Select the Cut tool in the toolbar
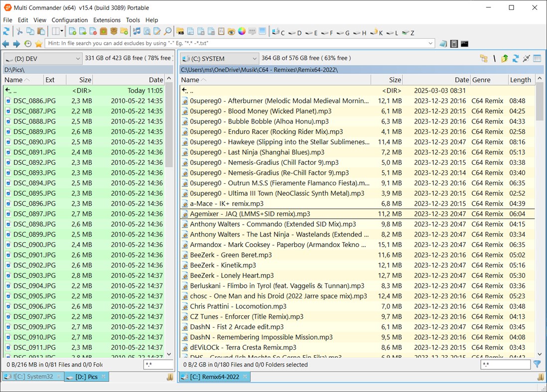The width and height of the screenshot is (547, 392). [x=20, y=31]
